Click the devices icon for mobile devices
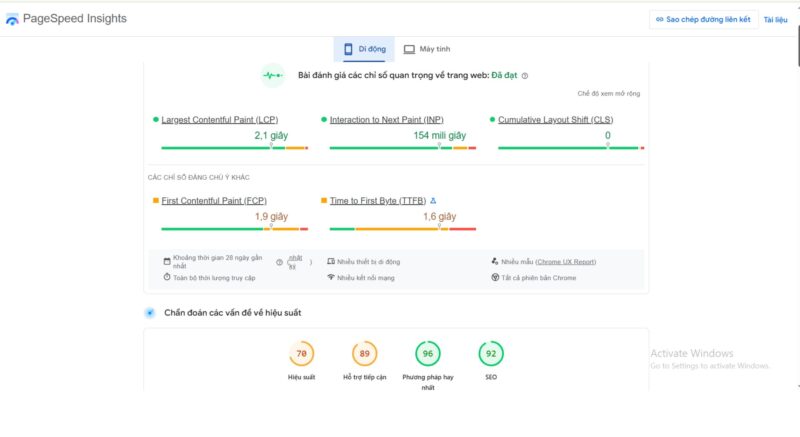 330,260
